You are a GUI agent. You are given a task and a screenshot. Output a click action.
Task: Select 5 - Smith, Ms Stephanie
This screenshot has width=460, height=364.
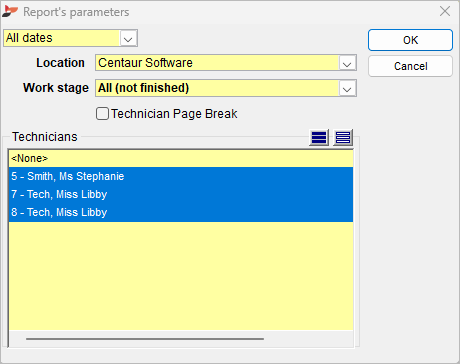click(x=181, y=176)
